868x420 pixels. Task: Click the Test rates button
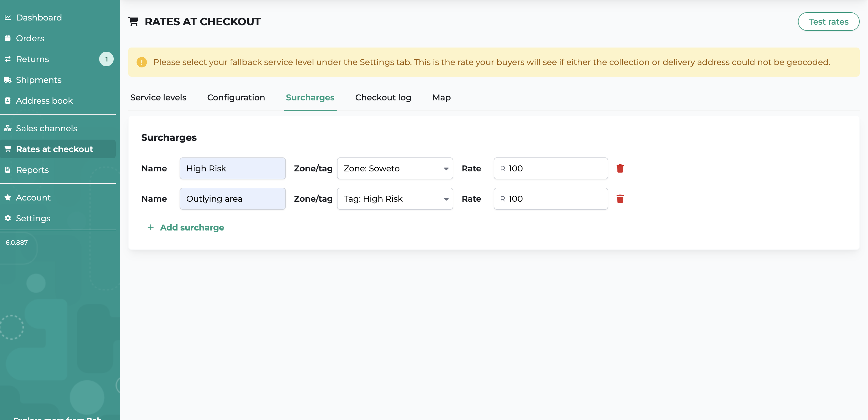(828, 22)
